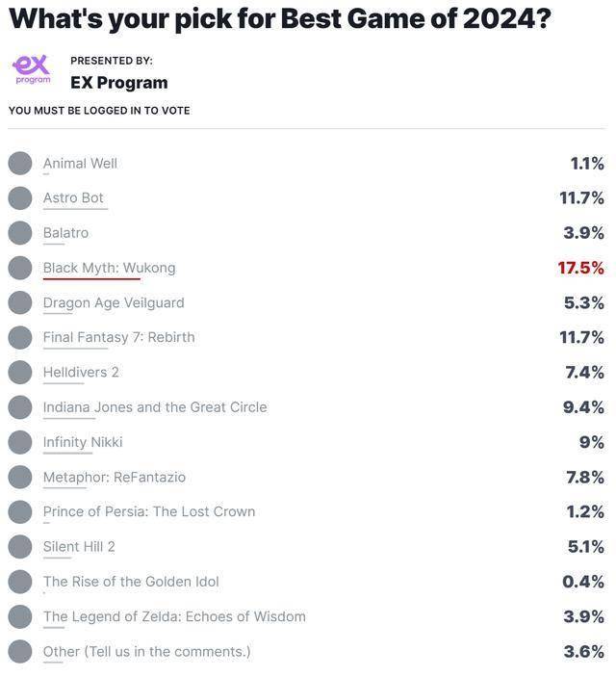Choose the Balatro radio option
Screen dimensions: 616x677
click(20, 233)
